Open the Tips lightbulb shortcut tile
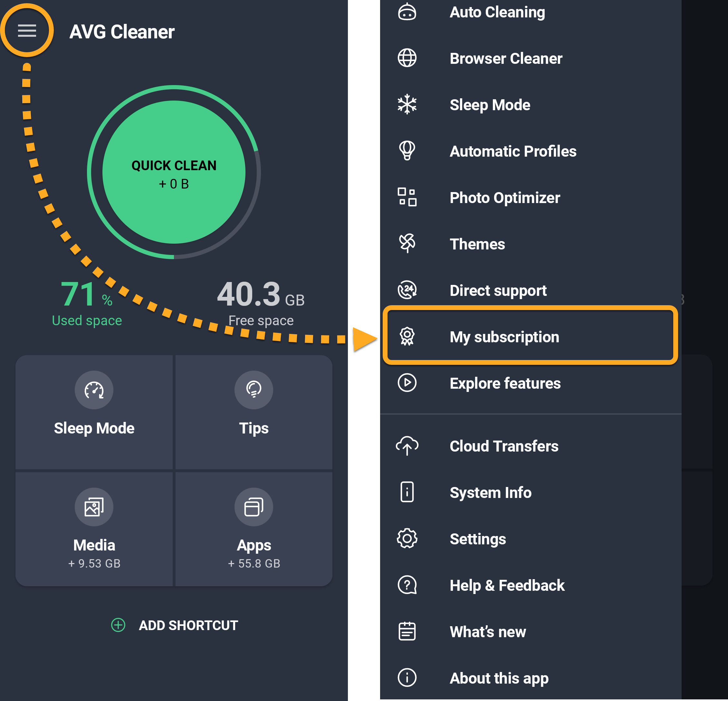728x701 pixels. (x=254, y=412)
